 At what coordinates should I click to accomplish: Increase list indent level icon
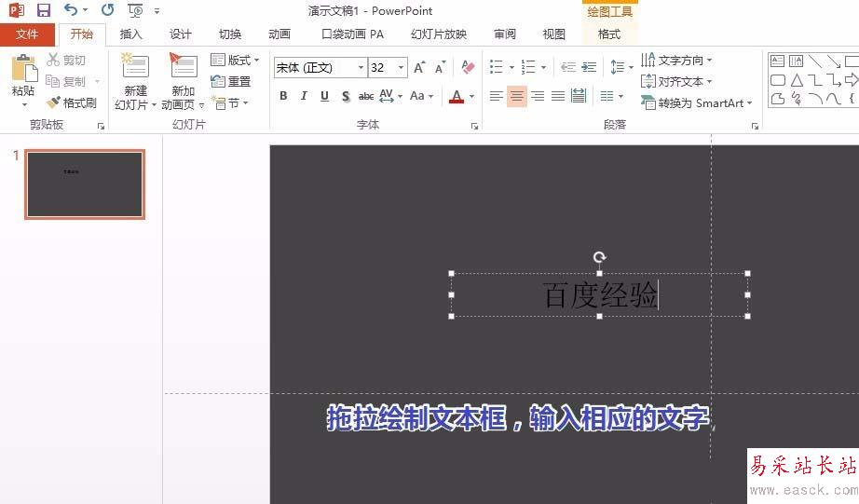tap(589, 67)
